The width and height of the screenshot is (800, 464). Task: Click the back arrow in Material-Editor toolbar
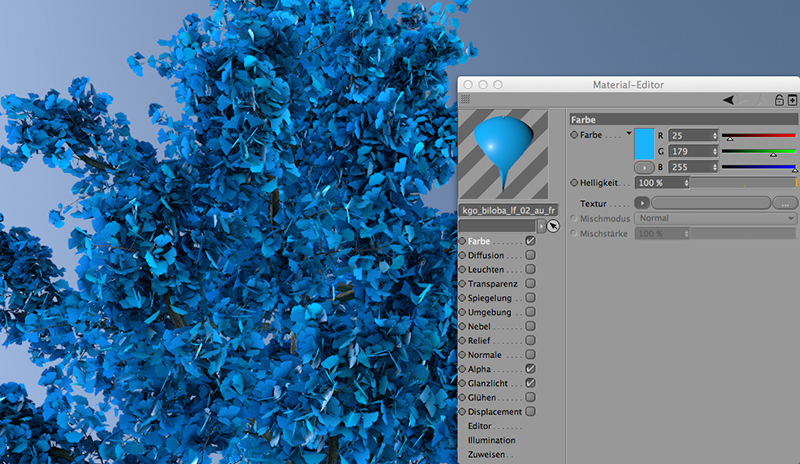(729, 100)
